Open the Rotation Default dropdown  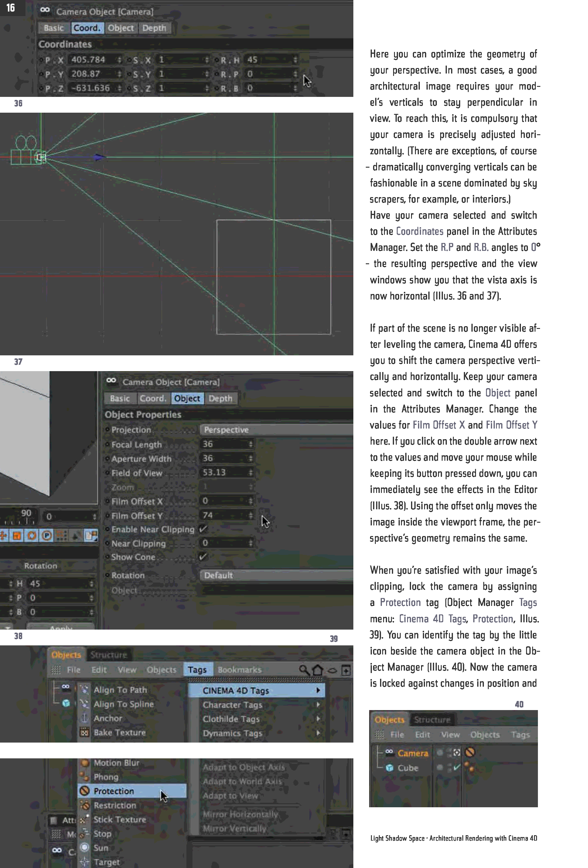(x=276, y=575)
